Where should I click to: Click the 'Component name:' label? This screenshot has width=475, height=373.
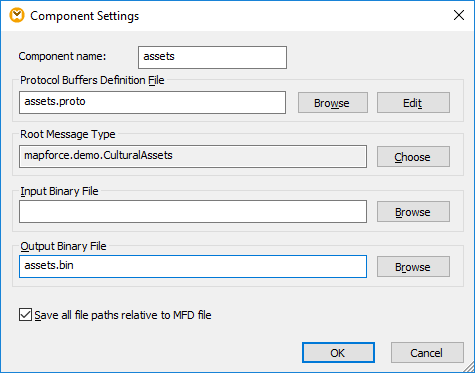[62, 56]
